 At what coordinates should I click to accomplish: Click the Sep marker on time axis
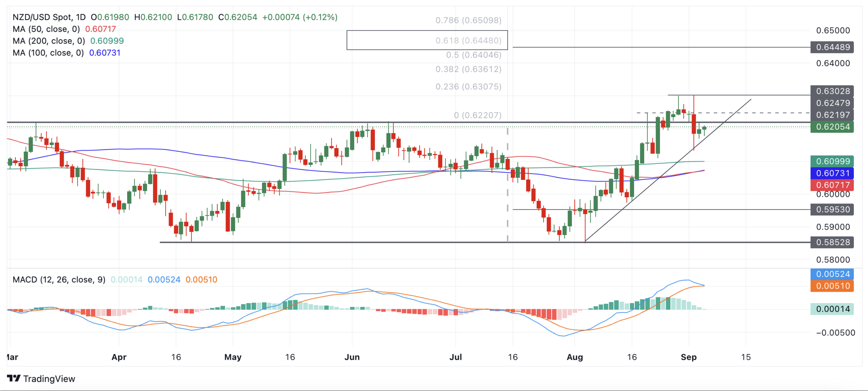[688, 357]
